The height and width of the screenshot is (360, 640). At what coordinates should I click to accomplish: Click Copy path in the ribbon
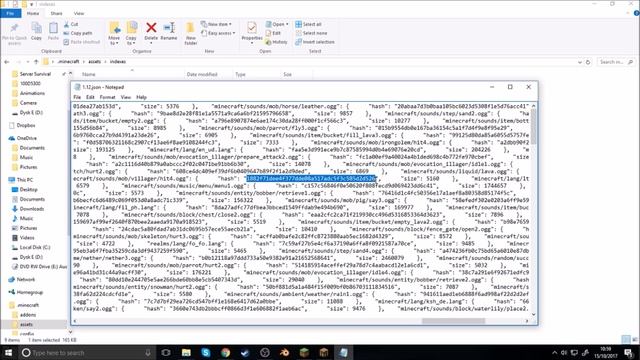[x=78, y=33]
